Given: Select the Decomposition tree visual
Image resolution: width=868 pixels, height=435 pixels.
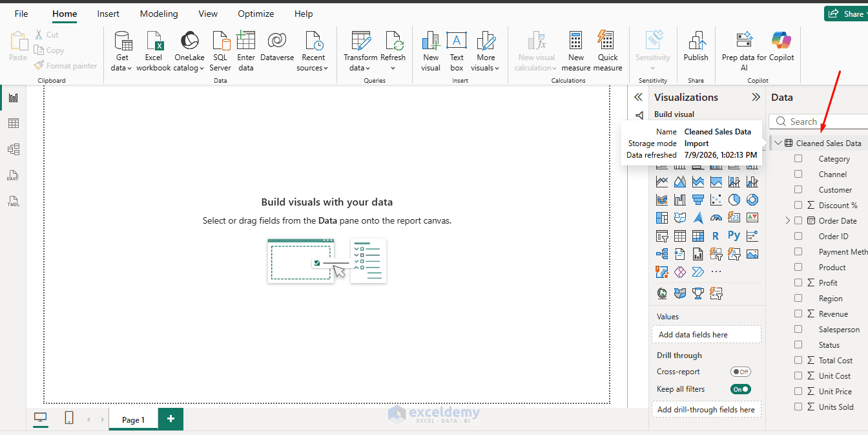Looking at the screenshot, I should click(662, 254).
